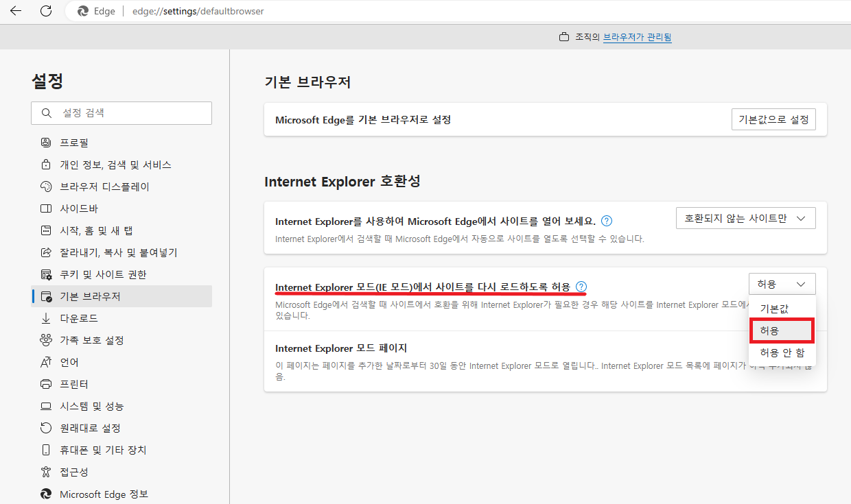Click the 잘라내기, 복사 및 붙여넣기 share icon
The width and height of the screenshot is (851, 504).
[46, 252]
